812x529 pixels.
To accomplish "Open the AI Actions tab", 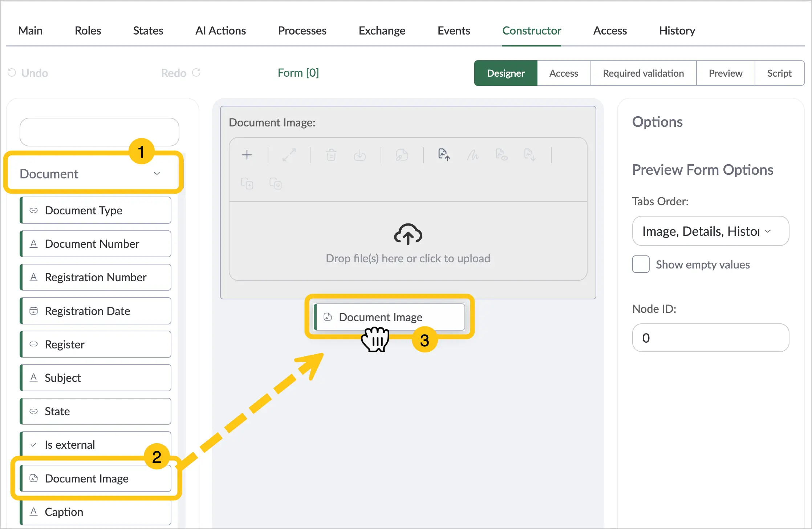I will click(x=221, y=31).
